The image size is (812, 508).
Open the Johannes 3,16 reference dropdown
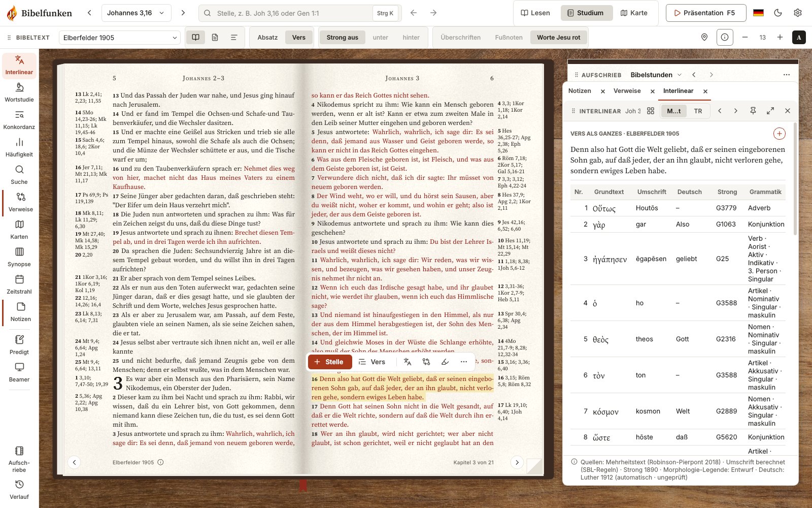pos(137,13)
